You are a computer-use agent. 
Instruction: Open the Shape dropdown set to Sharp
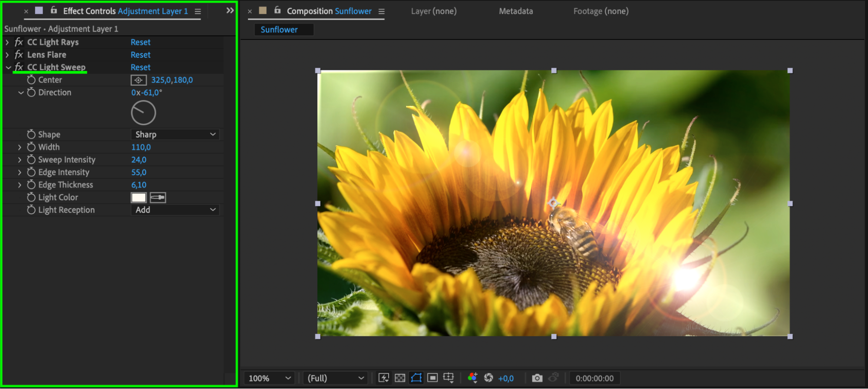click(x=175, y=135)
